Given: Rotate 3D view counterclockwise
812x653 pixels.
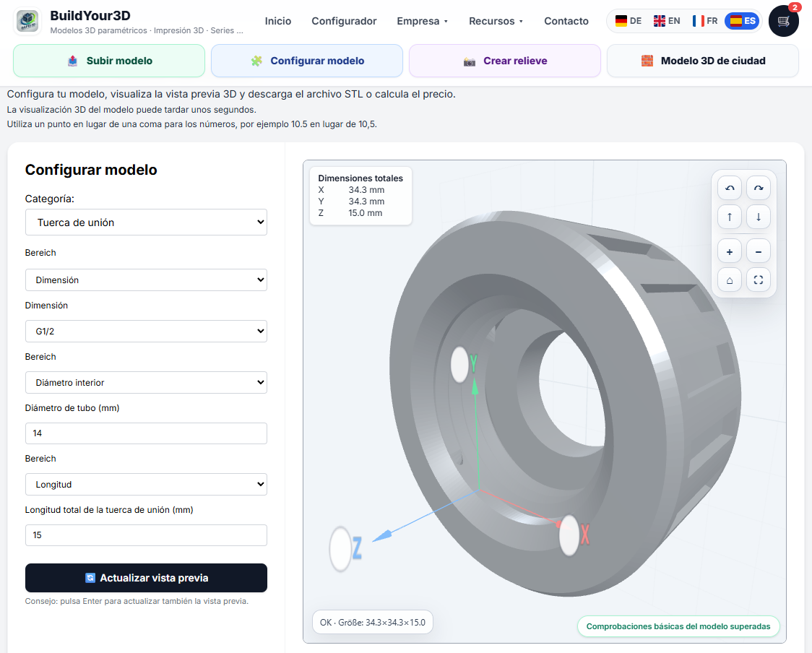Looking at the screenshot, I should (730, 188).
